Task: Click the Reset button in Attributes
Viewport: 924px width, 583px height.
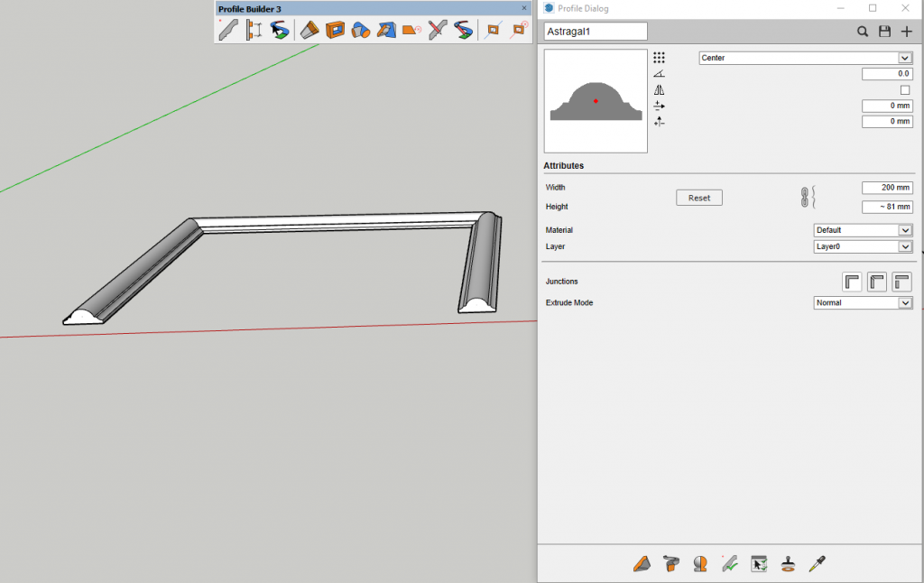Action: [698, 197]
